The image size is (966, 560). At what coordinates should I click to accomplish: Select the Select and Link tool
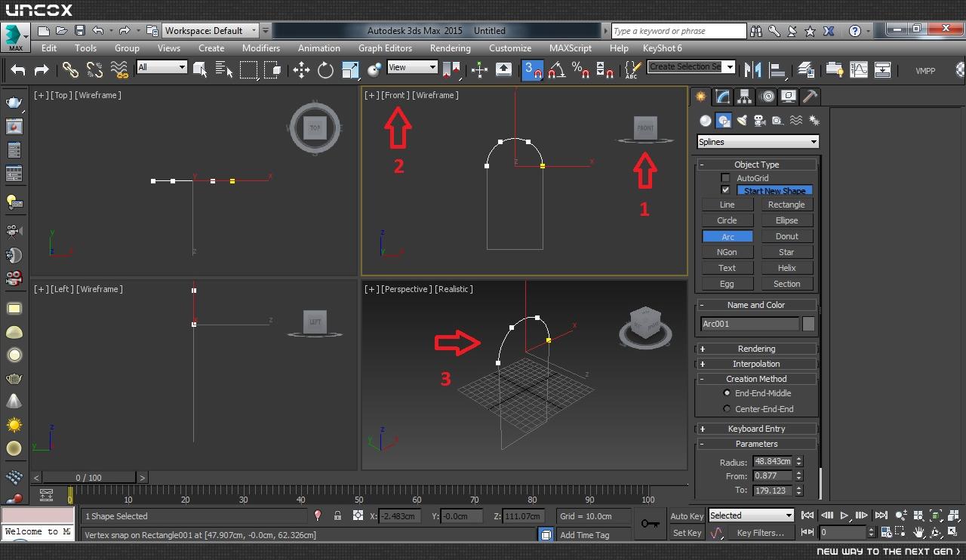[70, 70]
